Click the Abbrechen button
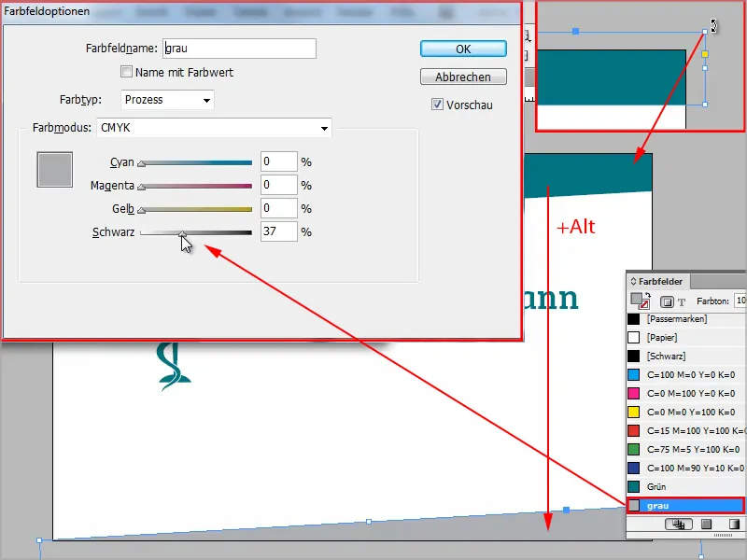This screenshot has width=747, height=560. (x=463, y=77)
